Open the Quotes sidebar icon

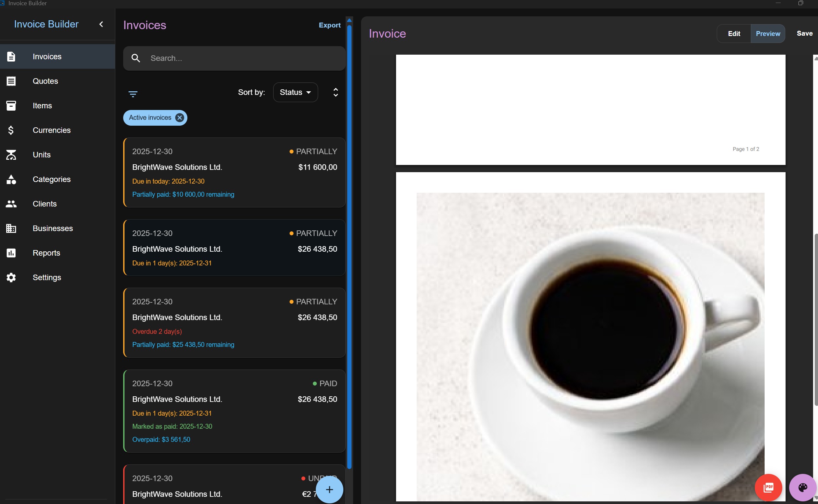click(11, 81)
